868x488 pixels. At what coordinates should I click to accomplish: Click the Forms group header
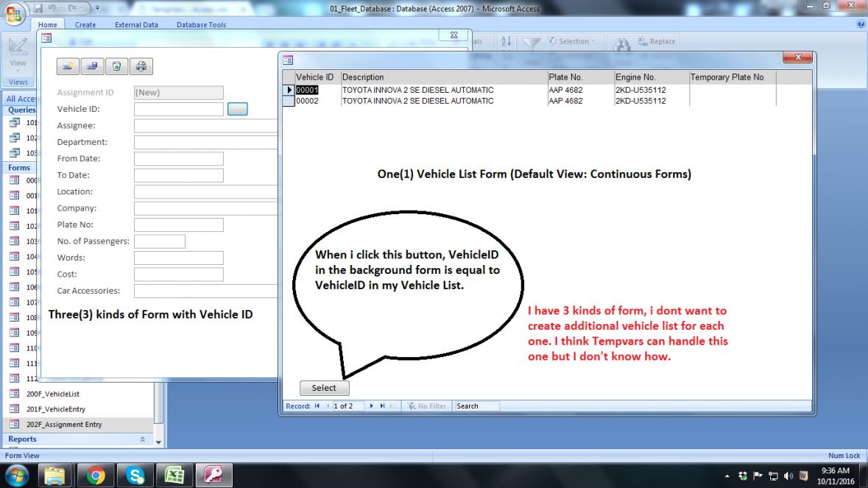(x=20, y=168)
